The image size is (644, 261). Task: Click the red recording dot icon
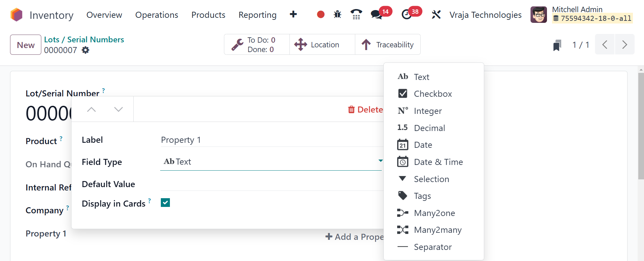[321, 14]
